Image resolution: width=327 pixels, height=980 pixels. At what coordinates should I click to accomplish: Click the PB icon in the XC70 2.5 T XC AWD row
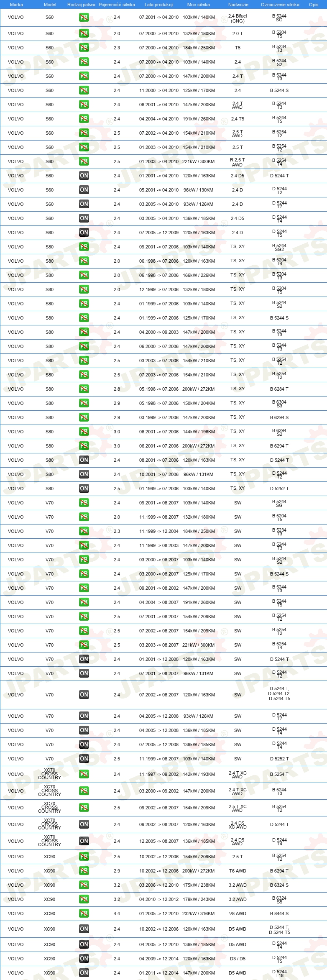[84, 808]
